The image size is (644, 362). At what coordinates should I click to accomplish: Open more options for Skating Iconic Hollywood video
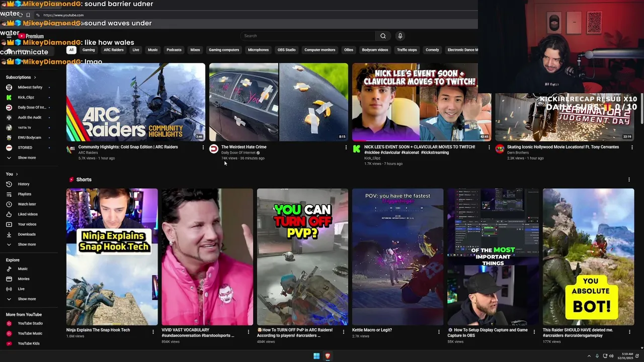632,147
